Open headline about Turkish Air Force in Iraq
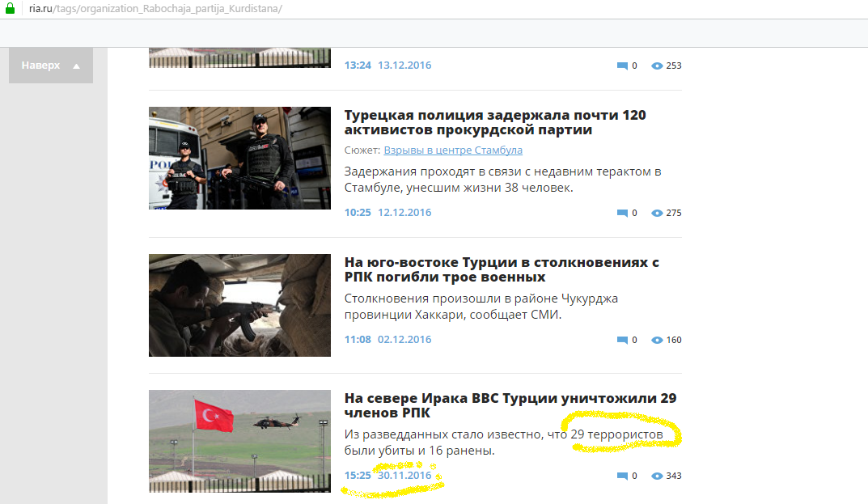The image size is (868, 504). coord(510,405)
